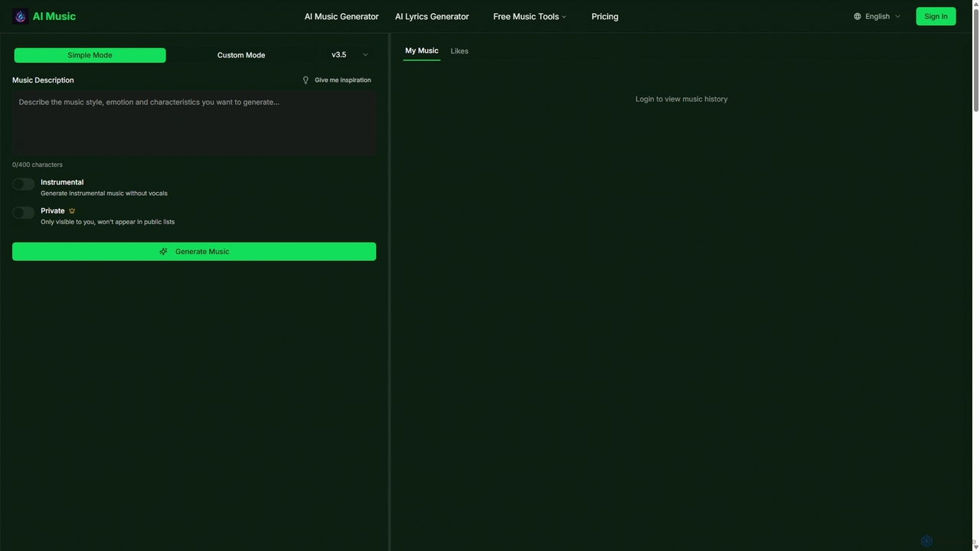
Task: Click the Generate Music button
Action: tap(194, 252)
